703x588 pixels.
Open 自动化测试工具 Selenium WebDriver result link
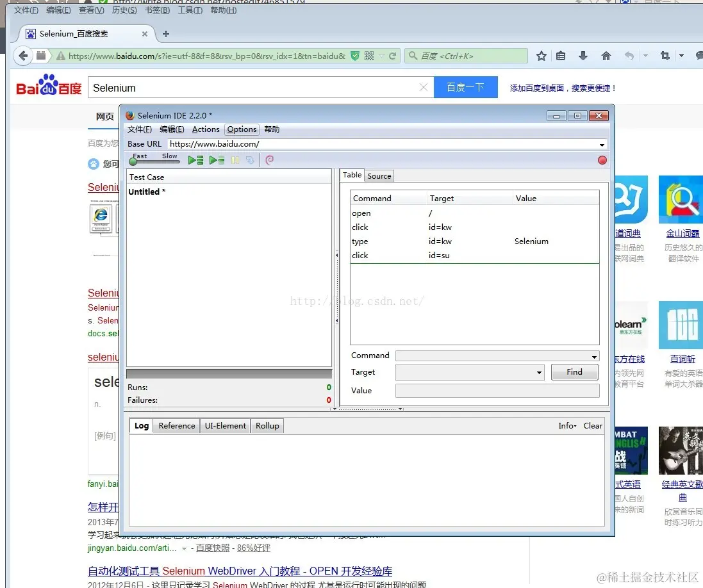pyautogui.click(x=240, y=571)
